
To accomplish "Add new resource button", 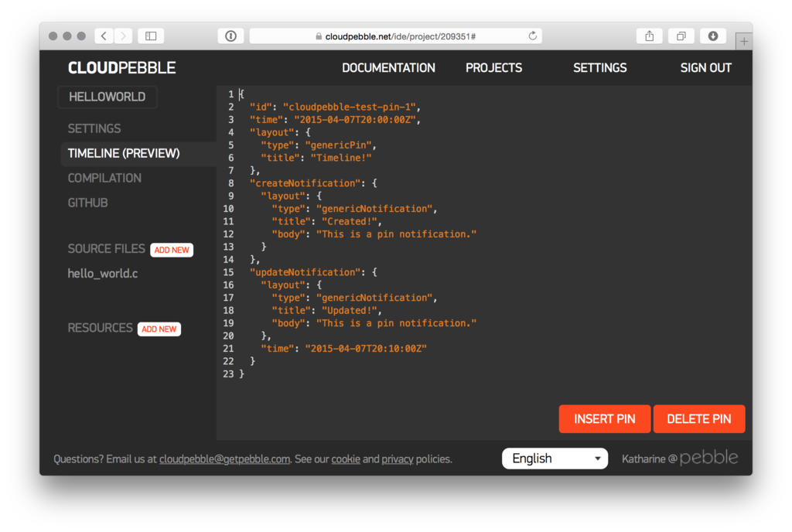I will 159,329.
